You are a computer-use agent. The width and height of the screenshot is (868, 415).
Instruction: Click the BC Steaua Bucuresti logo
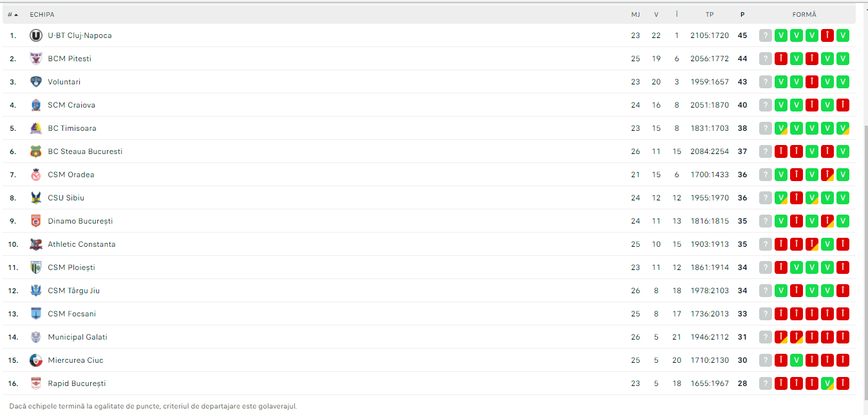36,151
